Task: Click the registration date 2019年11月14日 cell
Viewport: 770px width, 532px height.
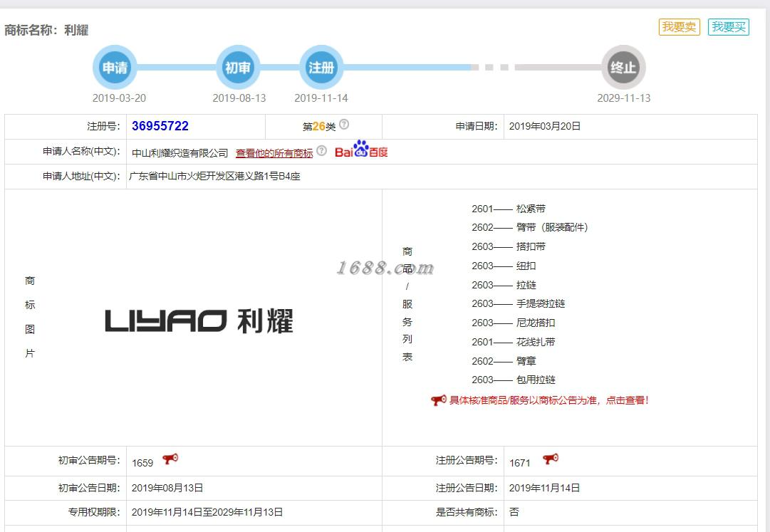Action: coord(545,488)
